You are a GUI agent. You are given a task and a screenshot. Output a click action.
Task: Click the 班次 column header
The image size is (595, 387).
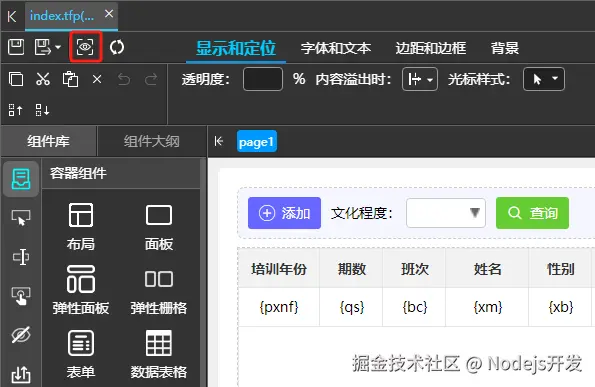tap(414, 269)
